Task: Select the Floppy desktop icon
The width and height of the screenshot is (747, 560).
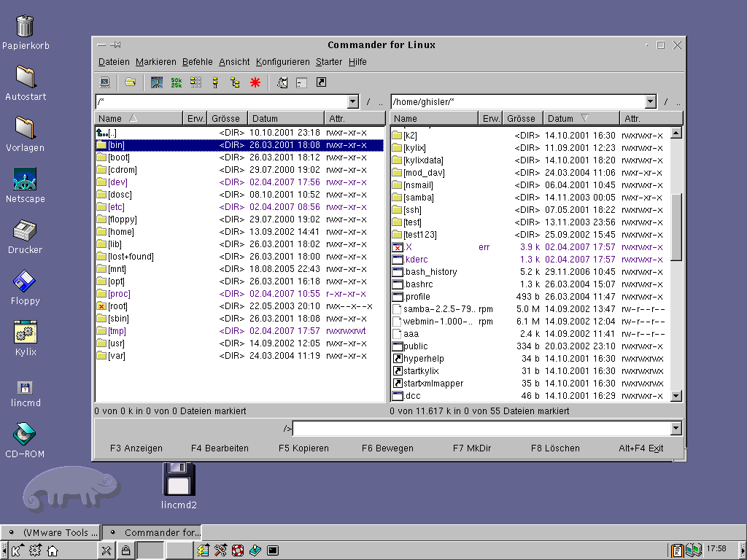Action: 26,287
